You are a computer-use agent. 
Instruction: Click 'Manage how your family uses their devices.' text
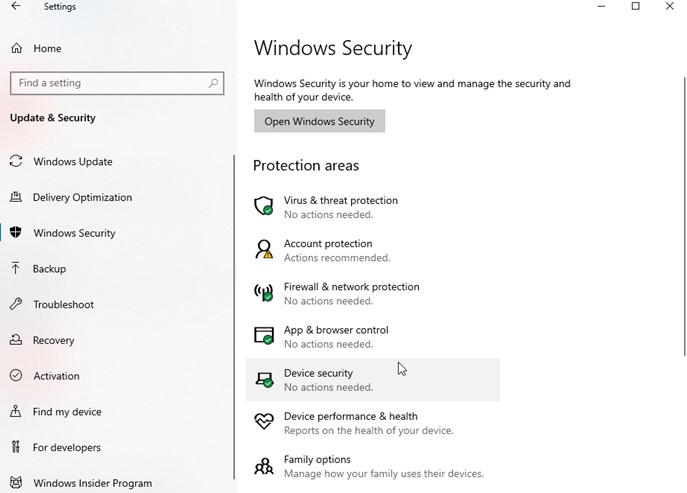[384, 474]
